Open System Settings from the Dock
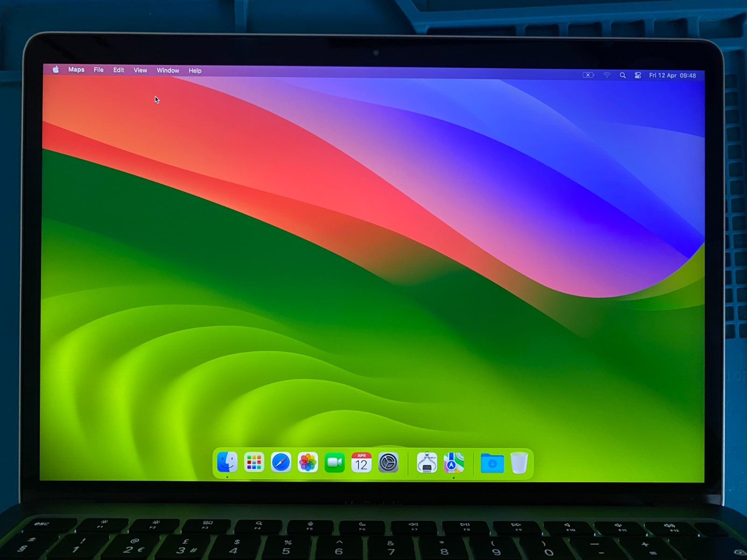The height and width of the screenshot is (560, 747). 388,463
